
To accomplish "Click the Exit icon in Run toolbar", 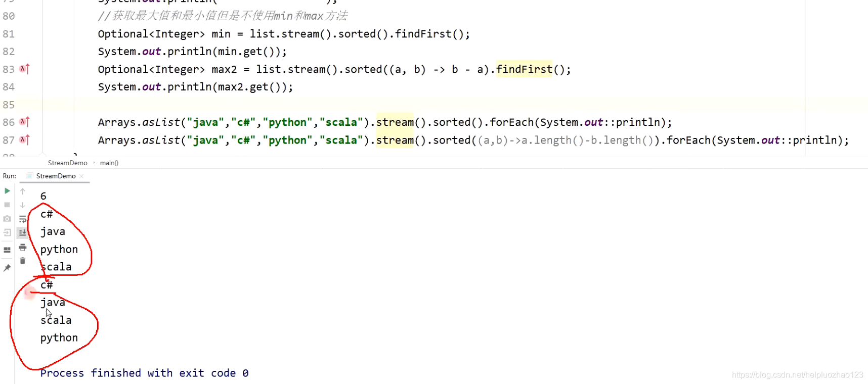I will 7,232.
